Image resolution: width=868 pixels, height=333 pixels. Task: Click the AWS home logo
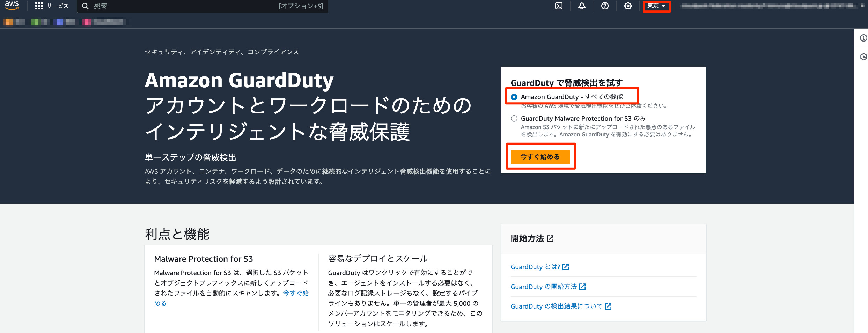pos(12,6)
